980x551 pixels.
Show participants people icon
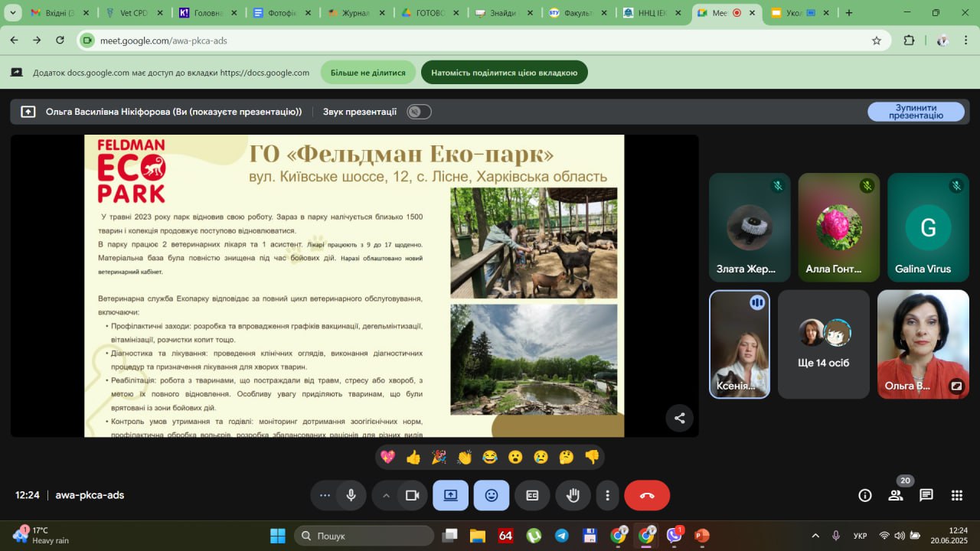click(x=896, y=495)
